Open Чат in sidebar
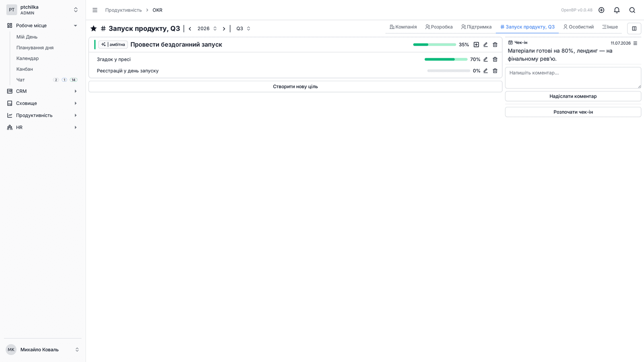 click(x=21, y=80)
